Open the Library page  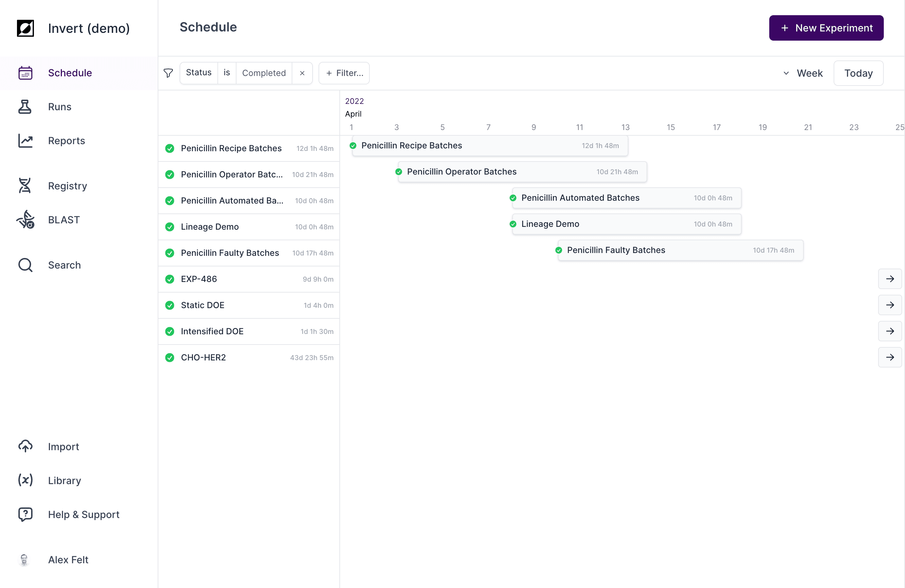pyautogui.click(x=79, y=480)
